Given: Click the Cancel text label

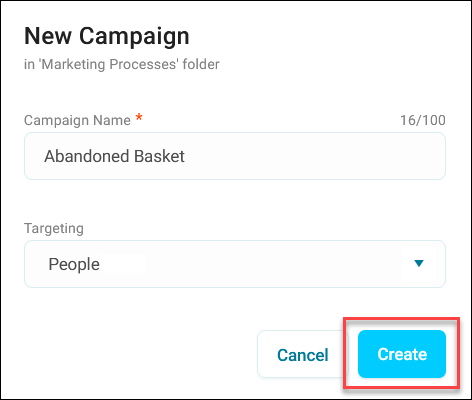Looking at the screenshot, I should [303, 355].
